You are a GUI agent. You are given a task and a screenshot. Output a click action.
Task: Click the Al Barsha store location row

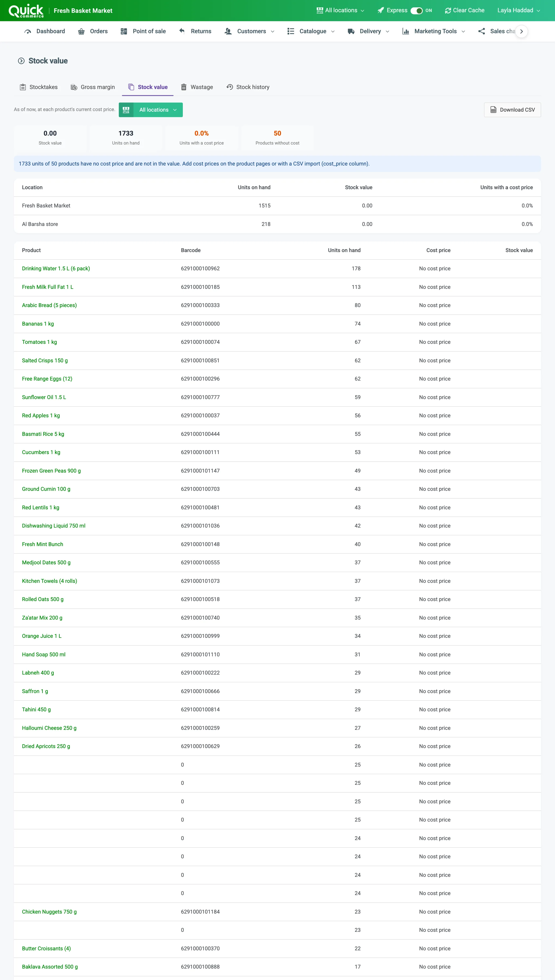[277, 224]
